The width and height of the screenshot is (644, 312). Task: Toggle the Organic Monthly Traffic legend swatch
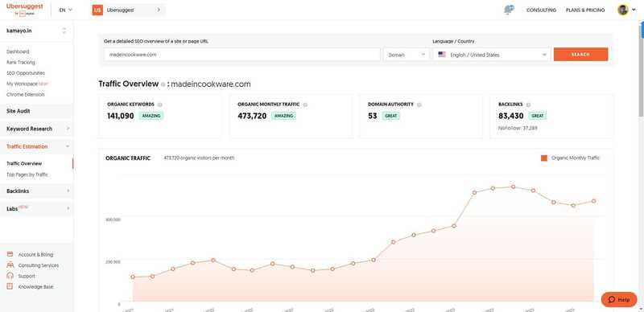point(544,158)
